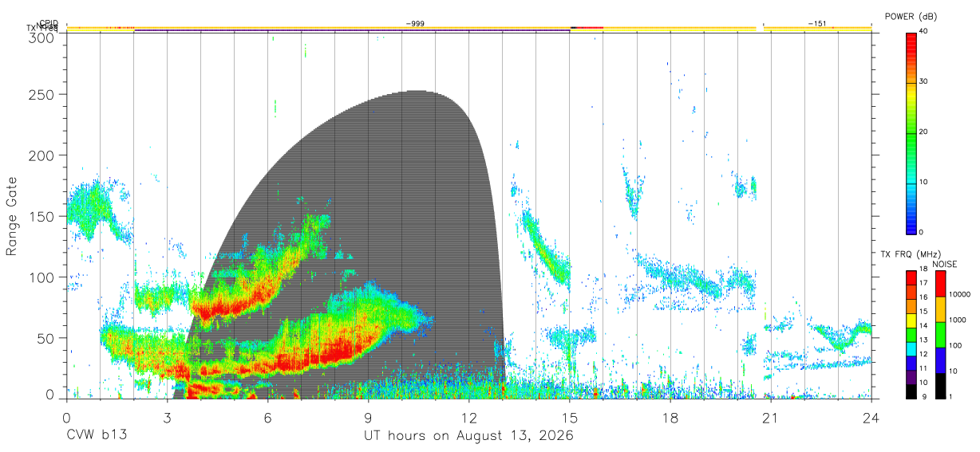Click the NOISE legend title
Screen dimensions: 980x452
pyautogui.click(x=946, y=265)
